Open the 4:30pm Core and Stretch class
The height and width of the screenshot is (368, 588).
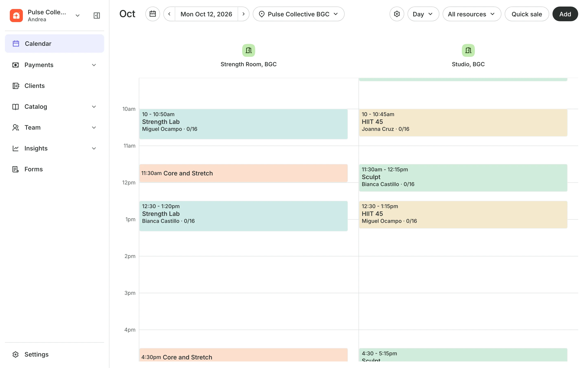coord(243,355)
